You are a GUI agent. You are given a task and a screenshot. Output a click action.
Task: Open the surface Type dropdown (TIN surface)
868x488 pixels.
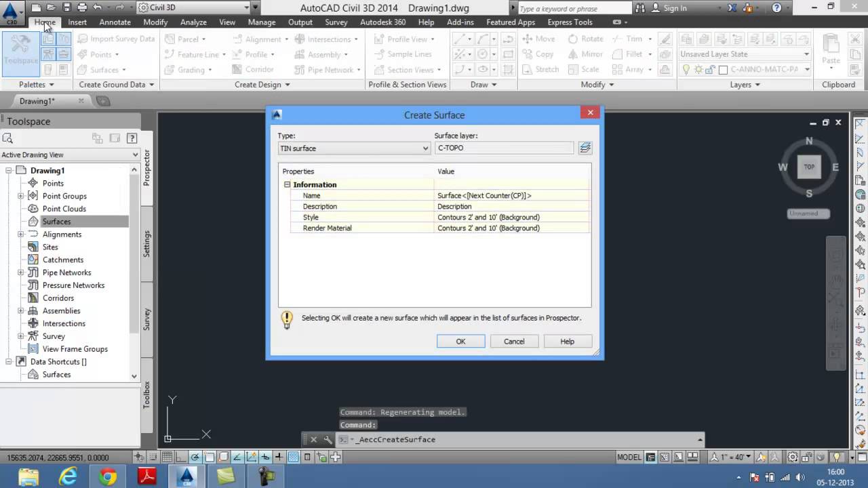(x=354, y=148)
